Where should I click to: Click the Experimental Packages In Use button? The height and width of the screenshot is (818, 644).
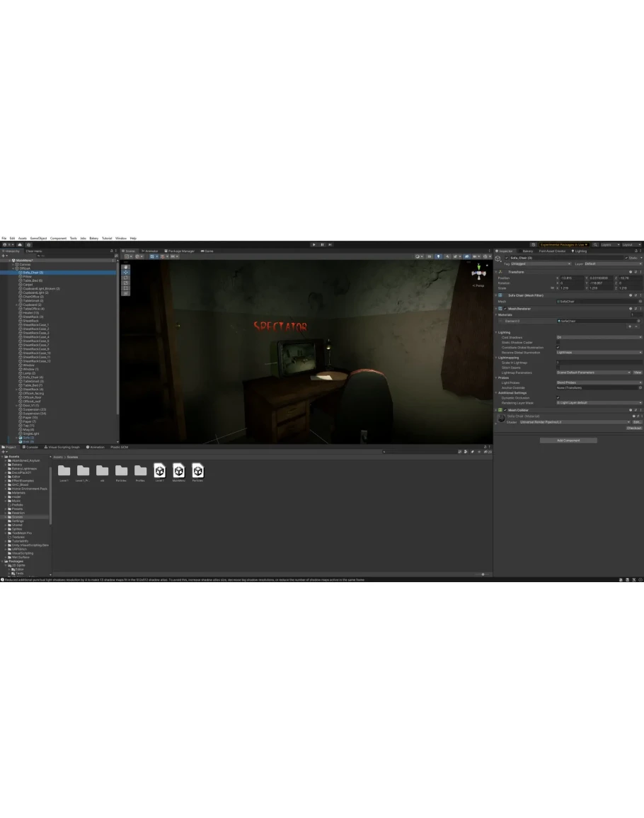[564, 244]
